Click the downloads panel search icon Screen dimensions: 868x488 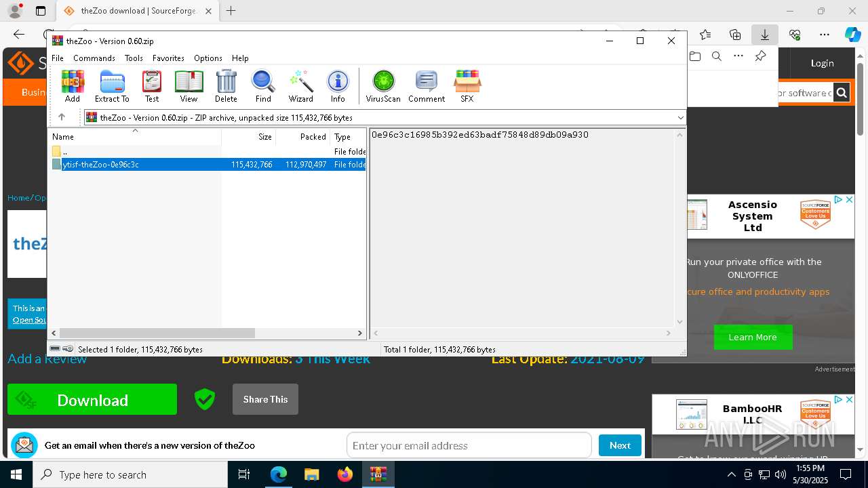pos(717,56)
